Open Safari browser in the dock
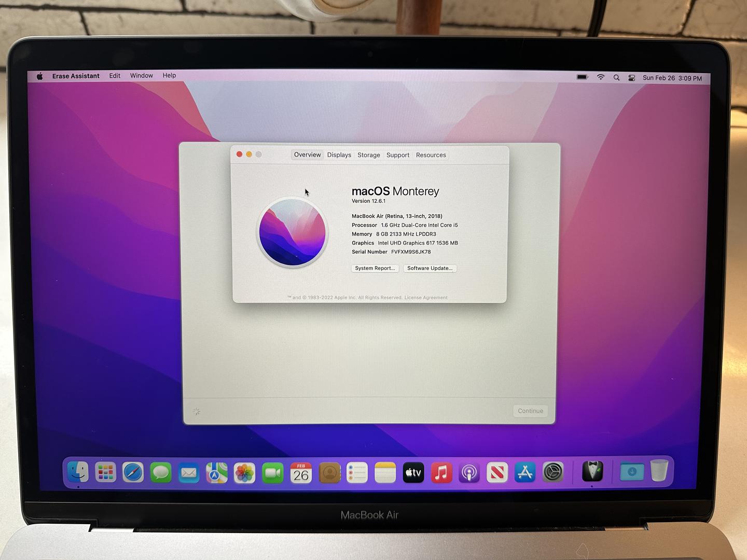Viewport: 747px width, 560px height. pyautogui.click(x=133, y=472)
